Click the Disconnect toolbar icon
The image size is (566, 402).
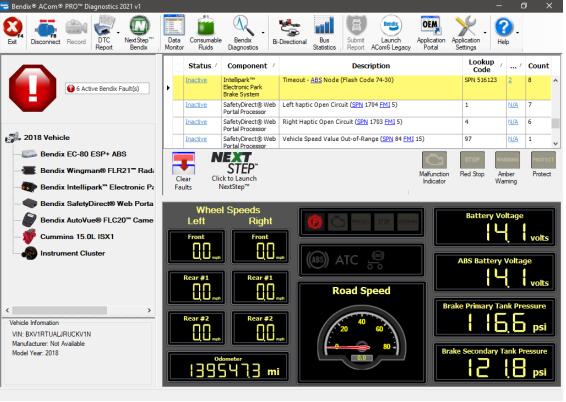[45, 32]
